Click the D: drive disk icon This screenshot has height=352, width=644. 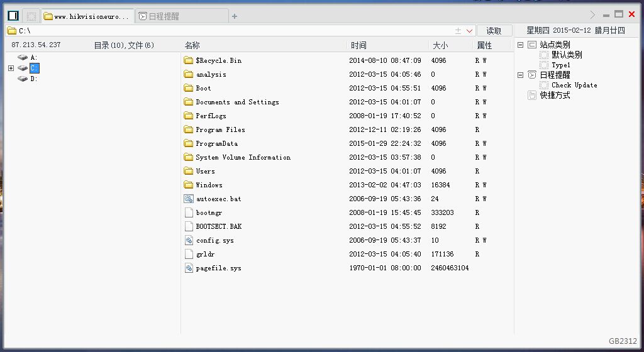pos(23,79)
